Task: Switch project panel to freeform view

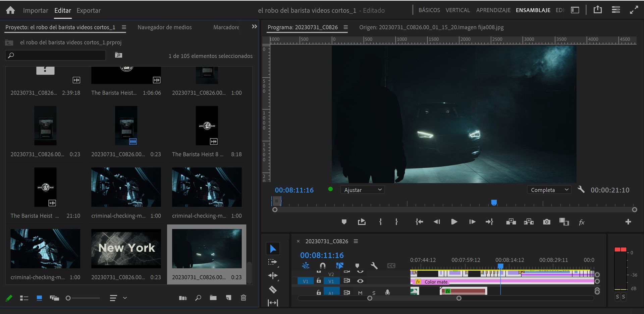Action: 54,298
